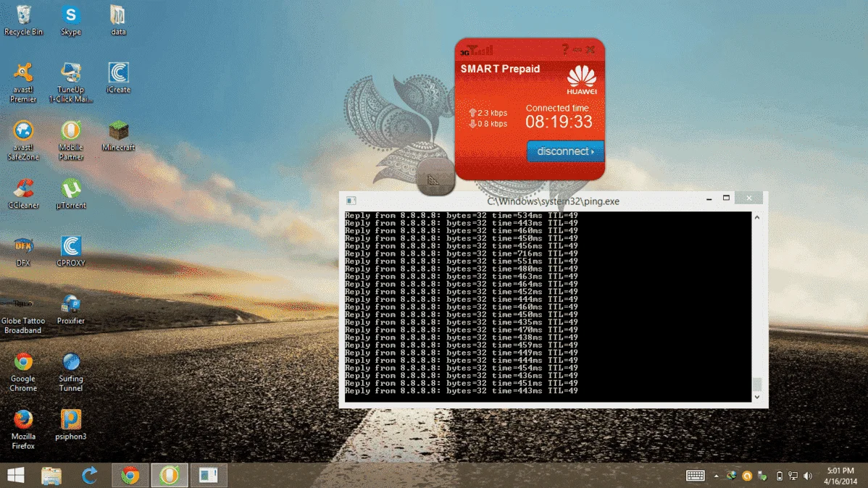Click the reply line with time=716ms

(461, 253)
